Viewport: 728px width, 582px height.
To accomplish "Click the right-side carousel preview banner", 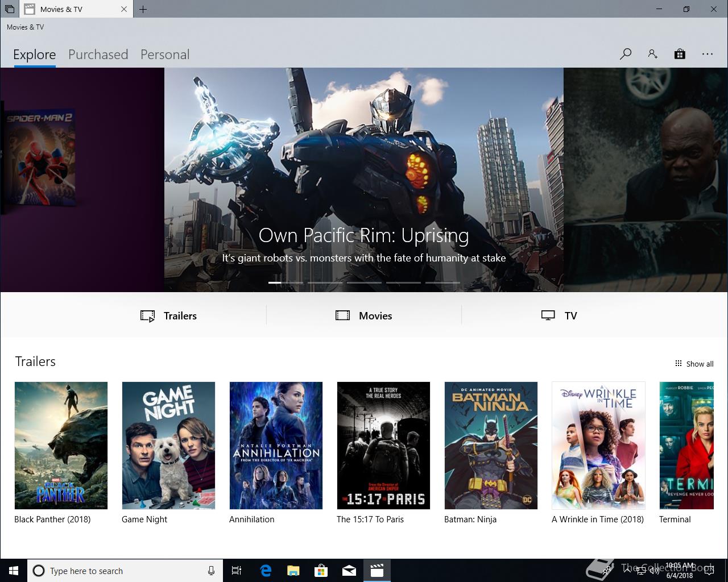I will point(646,180).
